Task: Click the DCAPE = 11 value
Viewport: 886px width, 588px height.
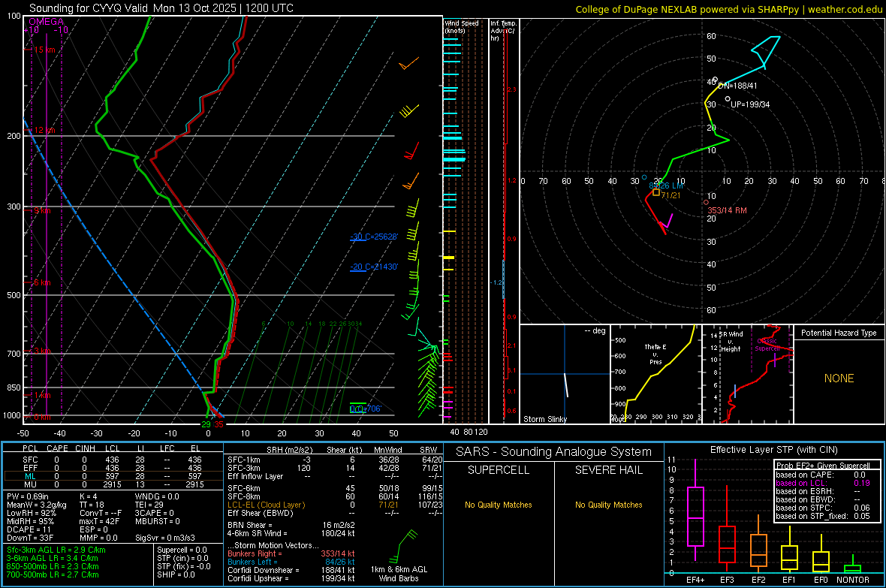Action: tap(29, 529)
